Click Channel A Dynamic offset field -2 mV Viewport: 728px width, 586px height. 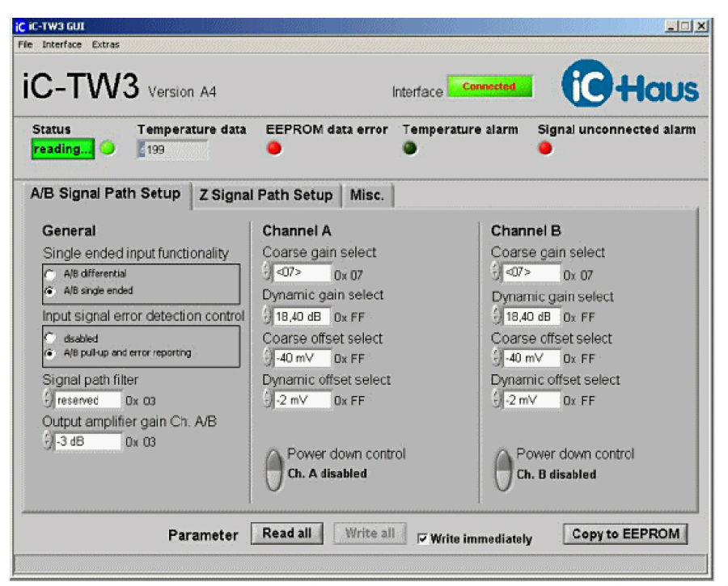tap(303, 400)
